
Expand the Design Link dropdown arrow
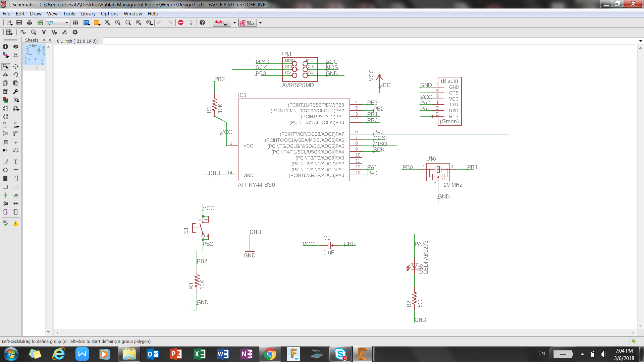(234, 22)
